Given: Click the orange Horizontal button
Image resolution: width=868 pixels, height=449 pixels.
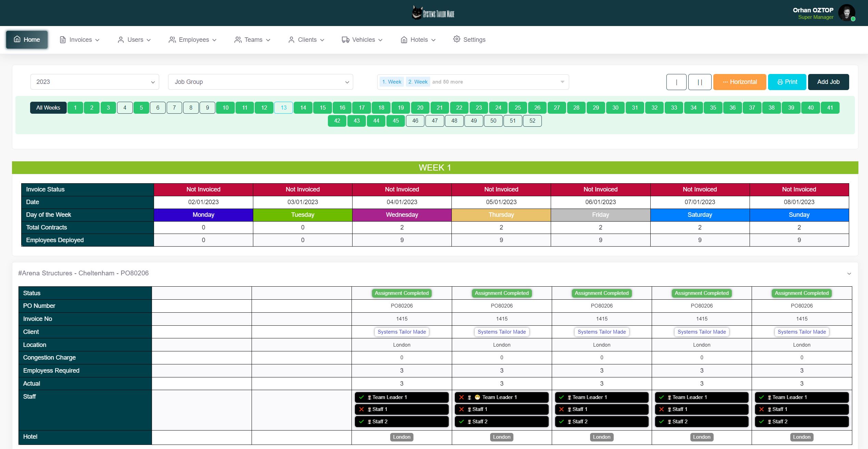Looking at the screenshot, I should click(x=739, y=82).
